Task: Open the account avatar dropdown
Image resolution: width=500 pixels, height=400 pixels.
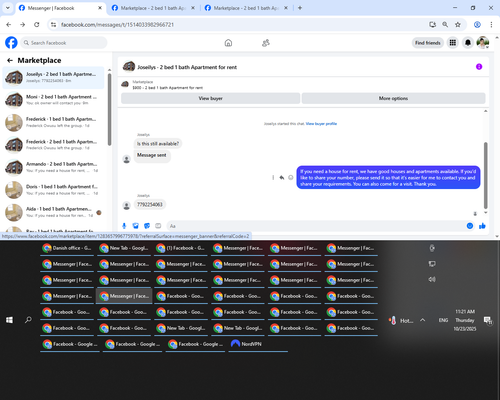Action: (x=483, y=43)
